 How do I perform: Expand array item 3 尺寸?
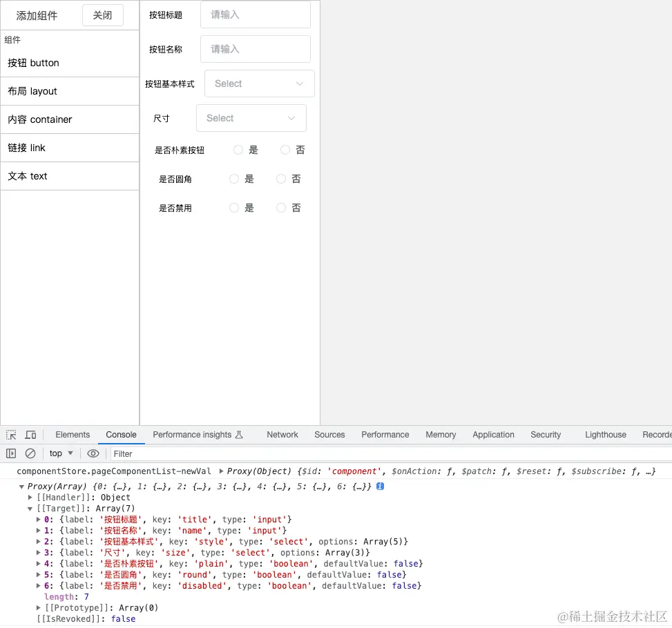(x=38, y=553)
